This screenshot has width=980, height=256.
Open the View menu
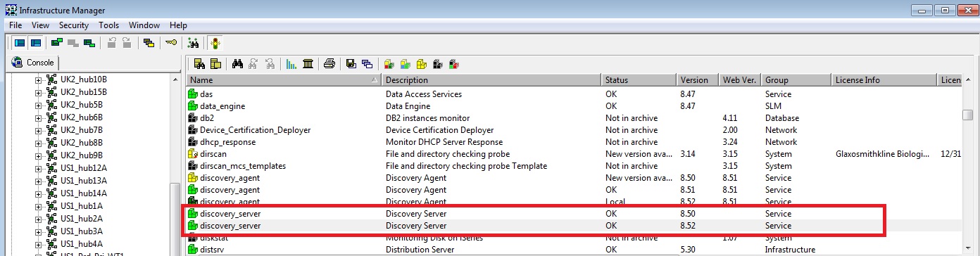pyautogui.click(x=40, y=25)
